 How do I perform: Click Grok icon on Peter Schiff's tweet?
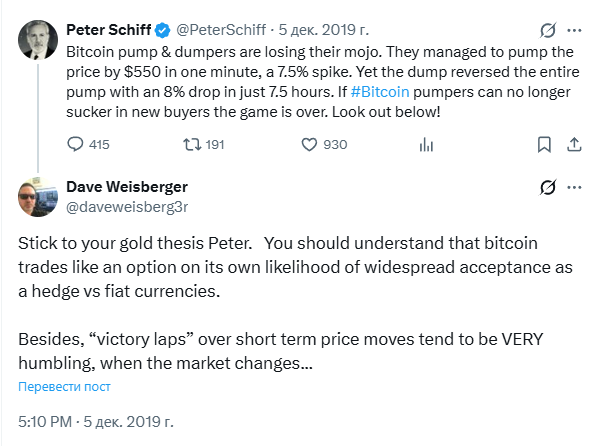tap(548, 30)
